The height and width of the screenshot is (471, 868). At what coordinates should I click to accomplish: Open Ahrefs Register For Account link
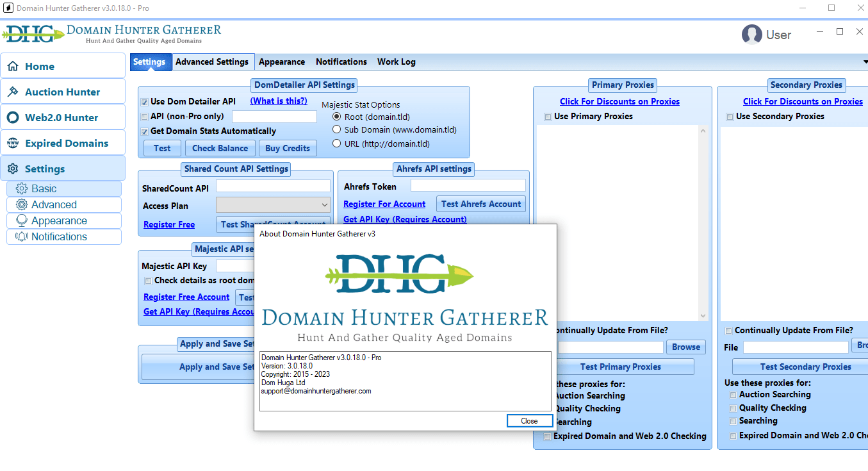pyautogui.click(x=384, y=204)
